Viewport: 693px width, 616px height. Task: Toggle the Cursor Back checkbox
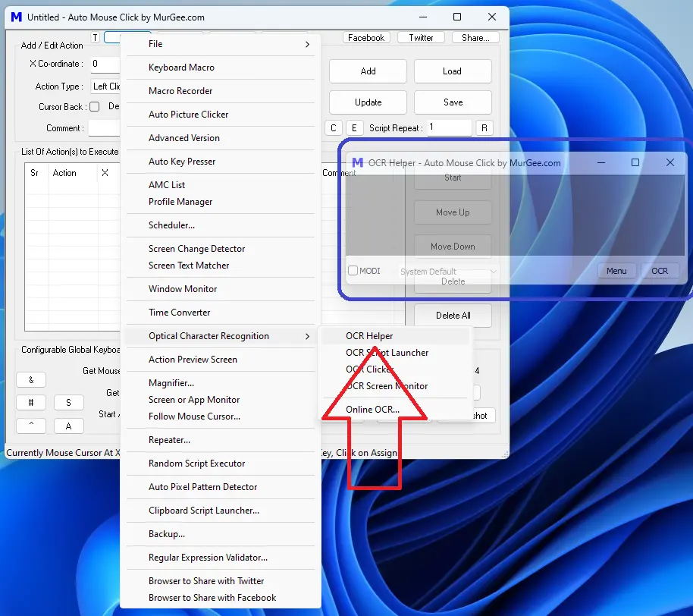click(95, 106)
